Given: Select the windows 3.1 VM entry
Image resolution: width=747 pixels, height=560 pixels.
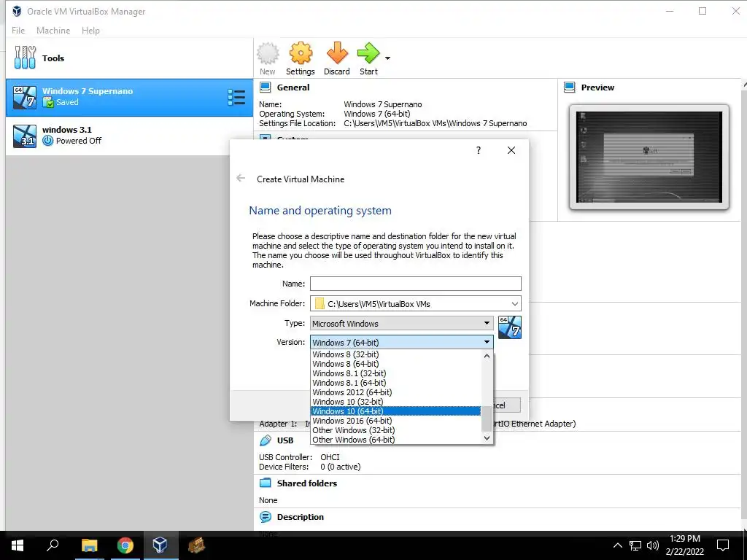Looking at the screenshot, I should click(129, 136).
